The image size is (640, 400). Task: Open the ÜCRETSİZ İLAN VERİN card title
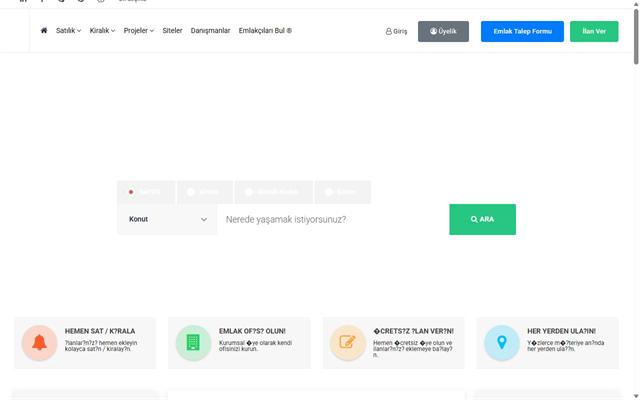(413, 331)
